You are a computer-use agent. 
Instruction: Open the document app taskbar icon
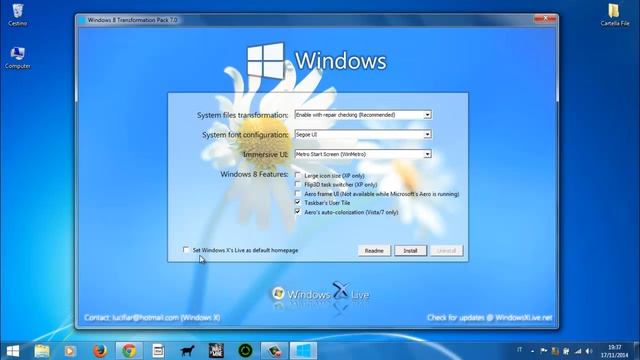click(158, 351)
